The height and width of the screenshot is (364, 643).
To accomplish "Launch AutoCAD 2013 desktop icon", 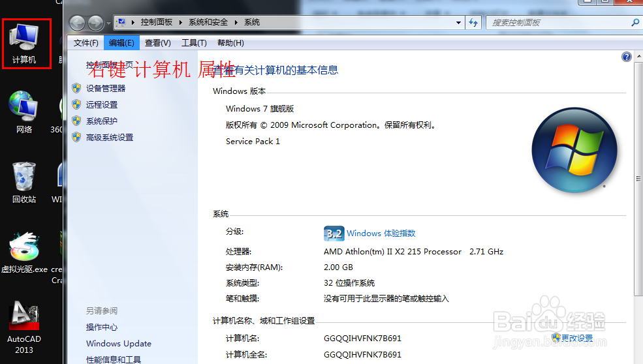I will (x=24, y=327).
